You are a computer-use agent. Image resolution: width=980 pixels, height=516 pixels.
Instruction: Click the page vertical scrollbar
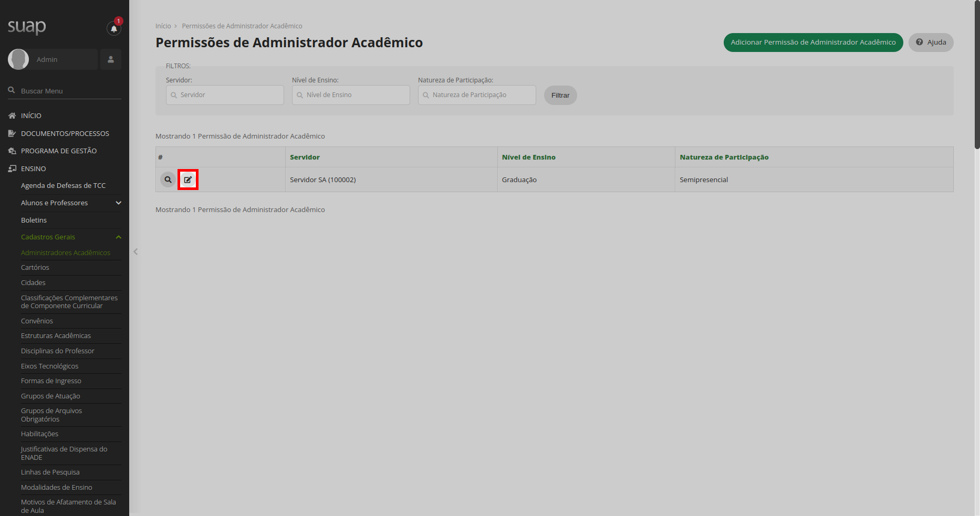tap(977, 75)
